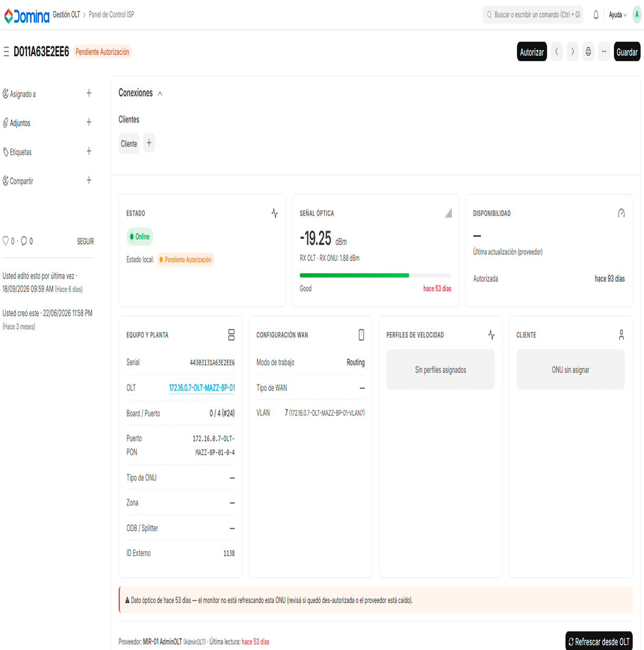Viewport: 644px width, 650px height.
Task: Click Compartir sidebar label
Action: [x=22, y=181]
